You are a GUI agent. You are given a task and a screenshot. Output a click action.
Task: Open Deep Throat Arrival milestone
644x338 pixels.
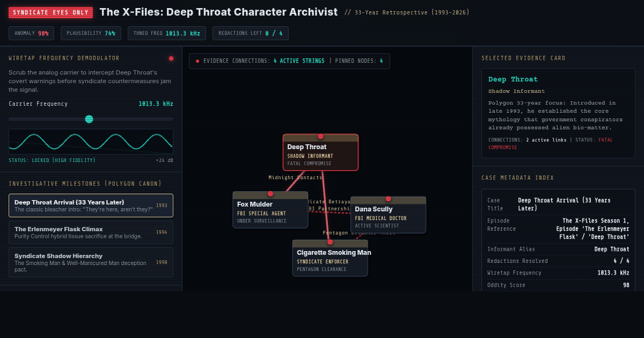point(91,205)
